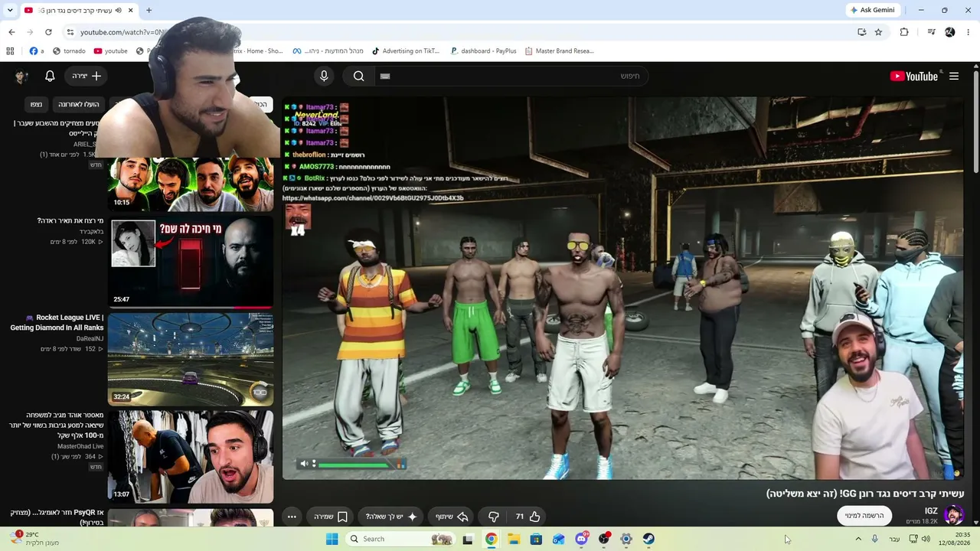Click the main video player area
Image resolution: width=980 pixels, height=551 pixels.
(x=623, y=288)
